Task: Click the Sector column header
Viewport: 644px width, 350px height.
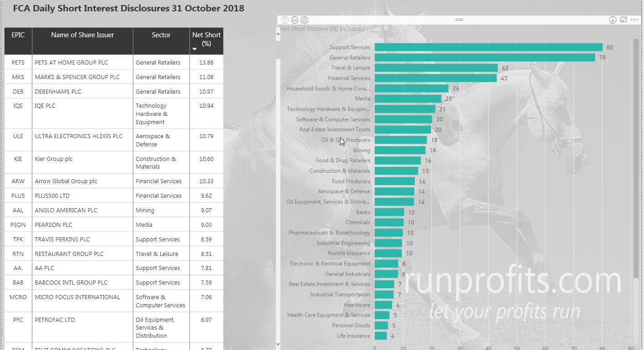Action: tap(161, 35)
